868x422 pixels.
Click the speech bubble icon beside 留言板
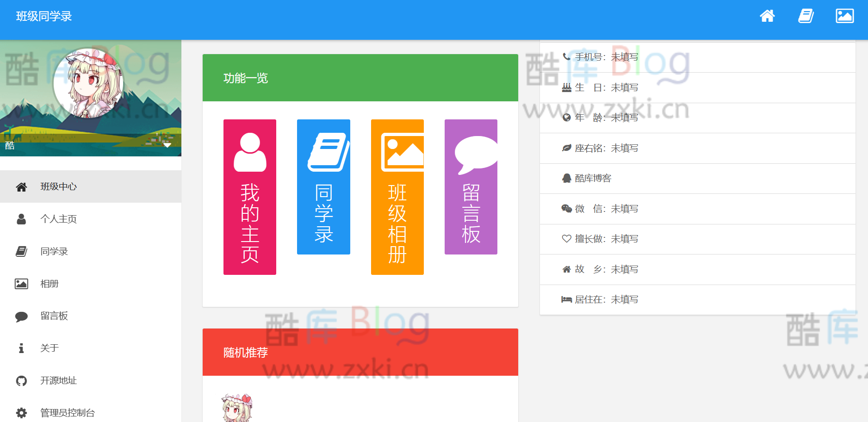click(21, 316)
